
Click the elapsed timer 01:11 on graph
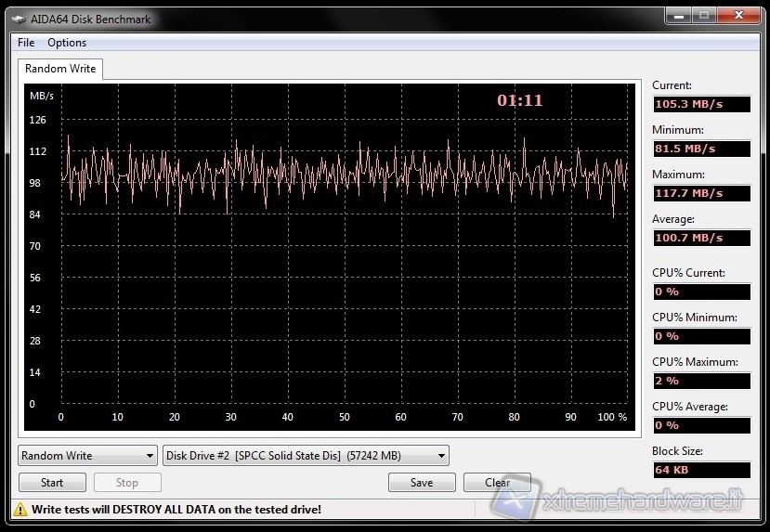pos(519,101)
